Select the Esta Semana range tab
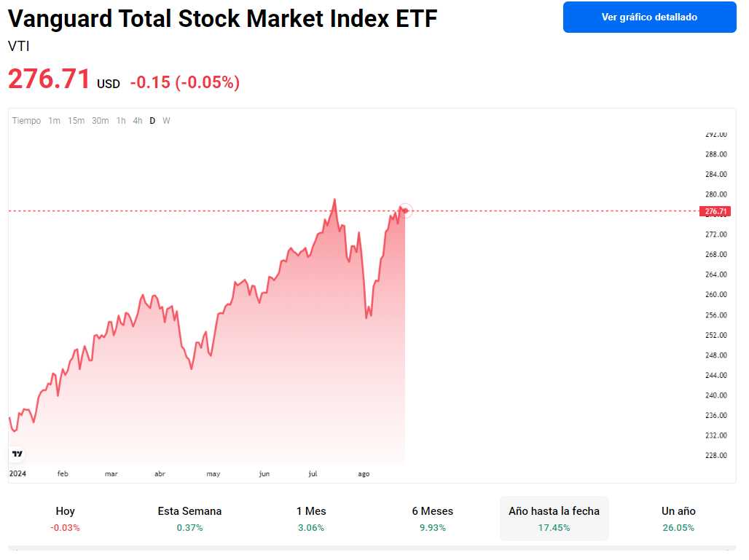 pos(189,518)
